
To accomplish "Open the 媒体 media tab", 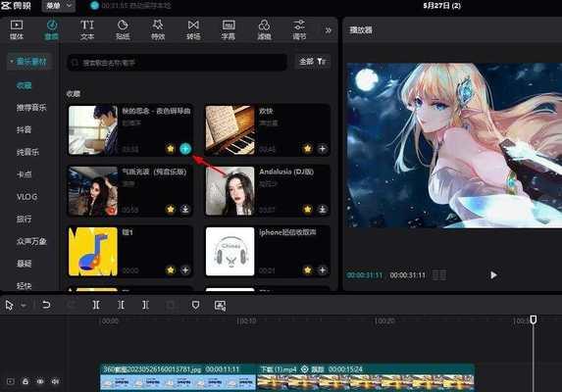I will click(17, 29).
